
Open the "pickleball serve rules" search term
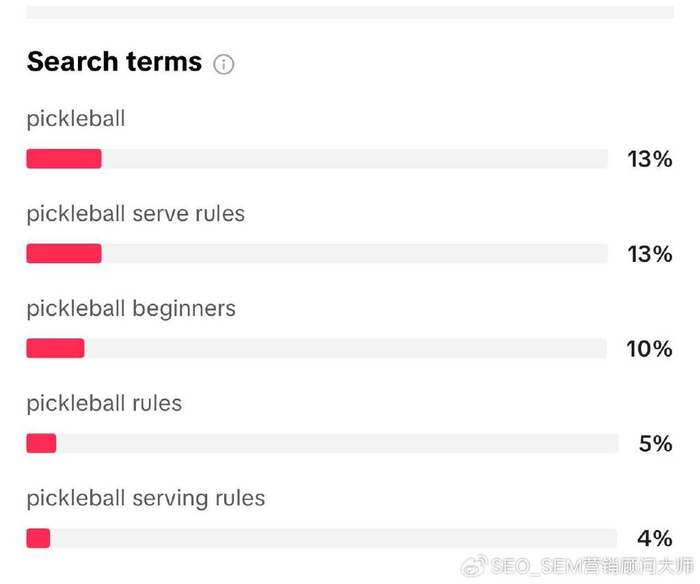135,214
